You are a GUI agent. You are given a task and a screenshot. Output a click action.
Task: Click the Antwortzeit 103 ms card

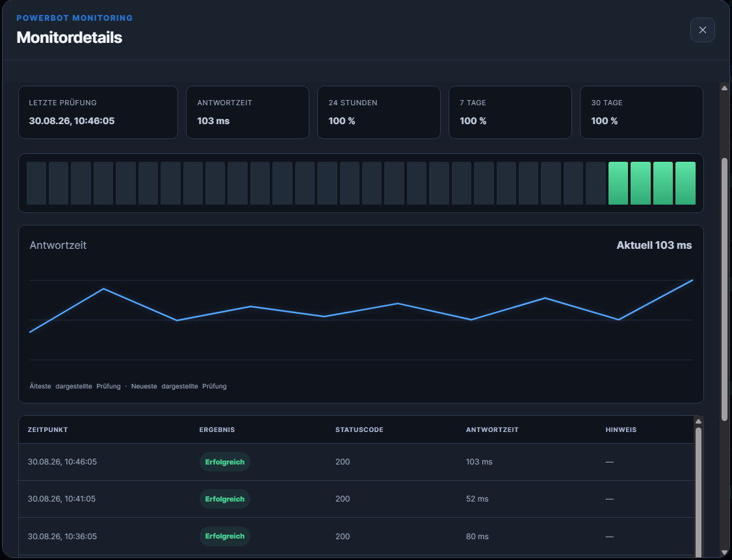[x=248, y=112]
